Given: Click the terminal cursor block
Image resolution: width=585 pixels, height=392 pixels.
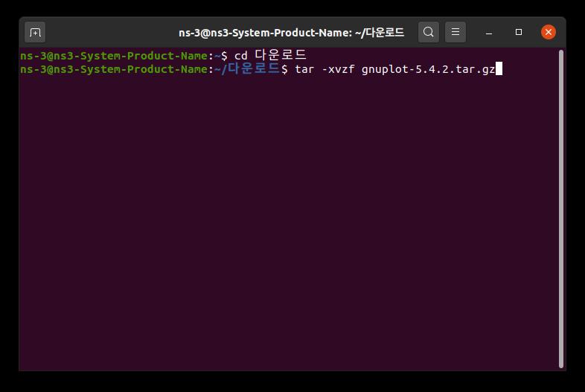Looking at the screenshot, I should [499, 68].
